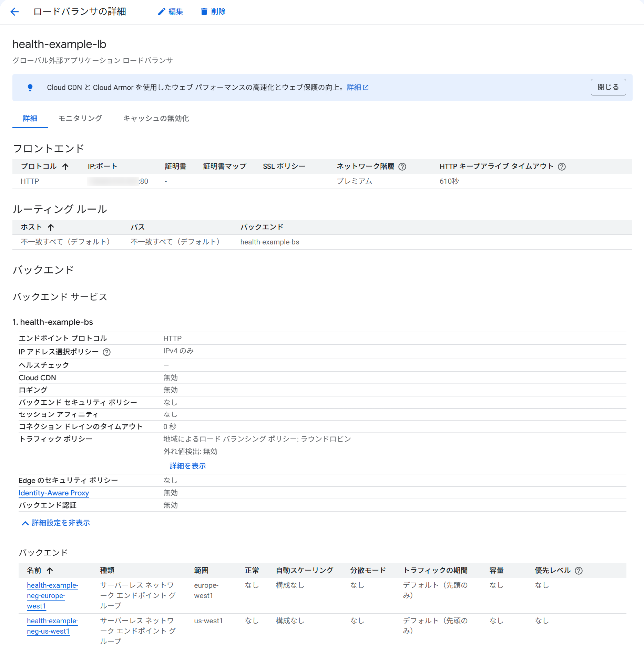Open the キャッシュの無効化 tab
Screen dimensions: 644x665
tap(156, 118)
